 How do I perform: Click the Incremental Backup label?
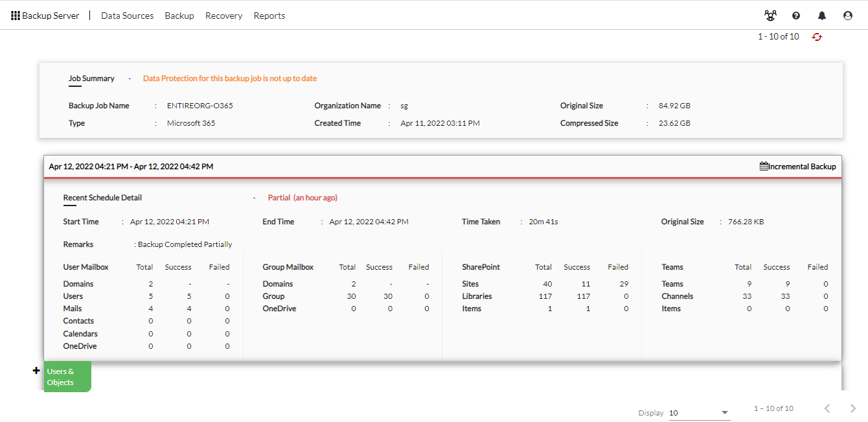802,167
